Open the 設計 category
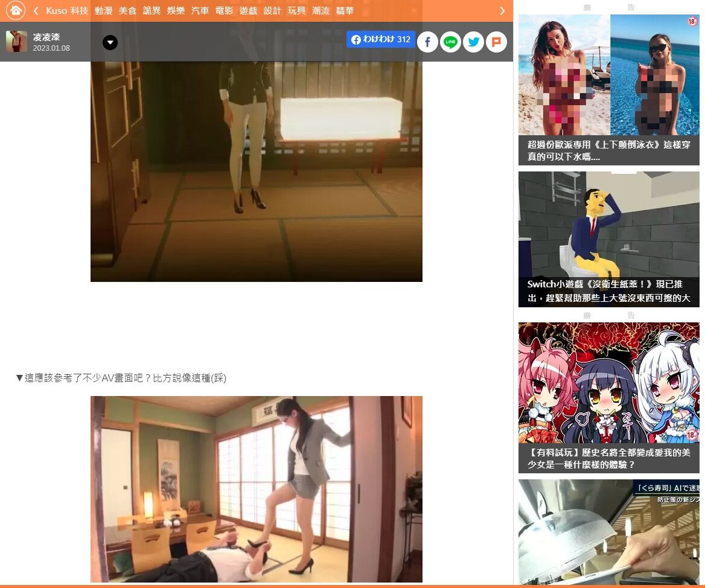This screenshot has width=705, height=588. pyautogui.click(x=272, y=10)
